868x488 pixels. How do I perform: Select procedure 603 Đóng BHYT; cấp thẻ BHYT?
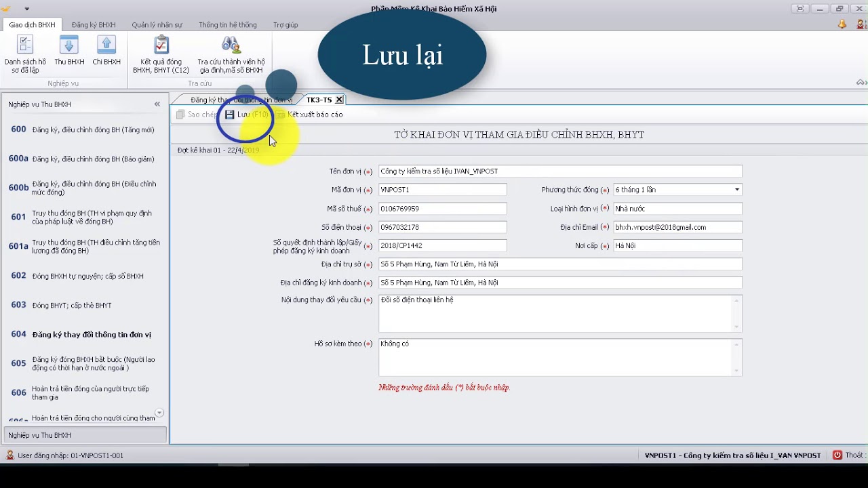[x=85, y=305]
